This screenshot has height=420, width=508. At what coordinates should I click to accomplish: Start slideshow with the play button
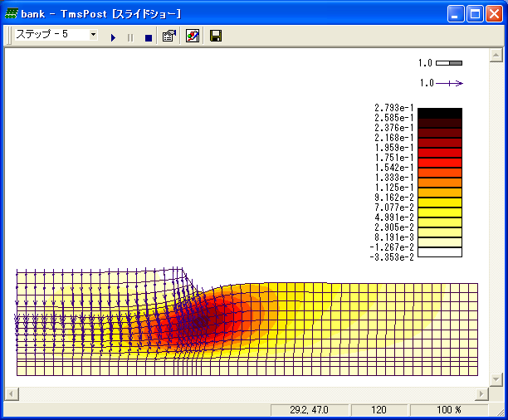pyautogui.click(x=113, y=37)
